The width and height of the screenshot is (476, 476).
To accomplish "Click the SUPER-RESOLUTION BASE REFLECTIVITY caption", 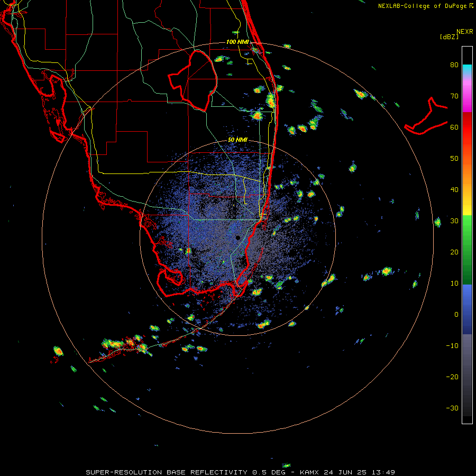I will tap(167, 472).
